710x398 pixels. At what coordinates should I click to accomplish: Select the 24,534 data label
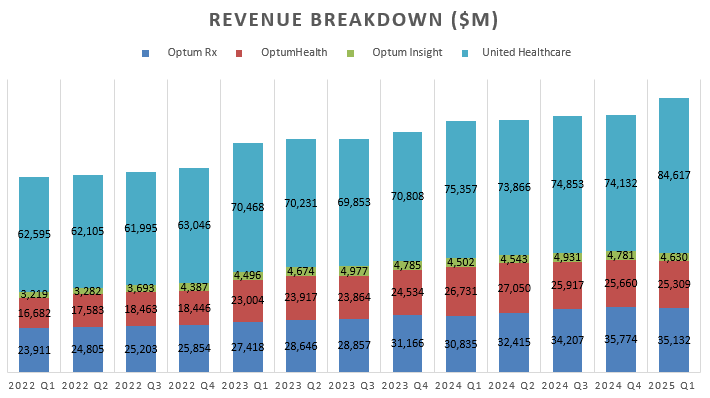click(408, 293)
